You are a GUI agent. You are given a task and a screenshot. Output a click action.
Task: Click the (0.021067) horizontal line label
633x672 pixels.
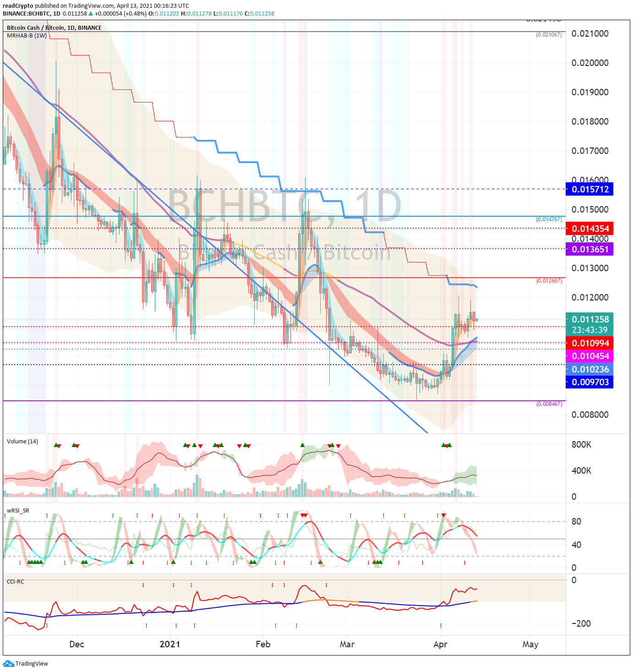[549, 35]
